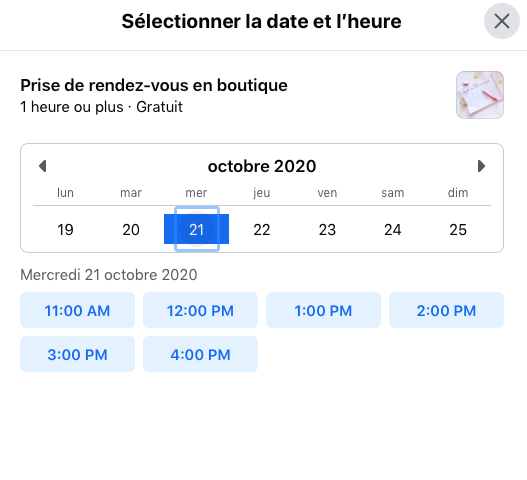The height and width of the screenshot is (480, 527).
Task: Select the 4:00 PM time slot
Action: [200, 354]
